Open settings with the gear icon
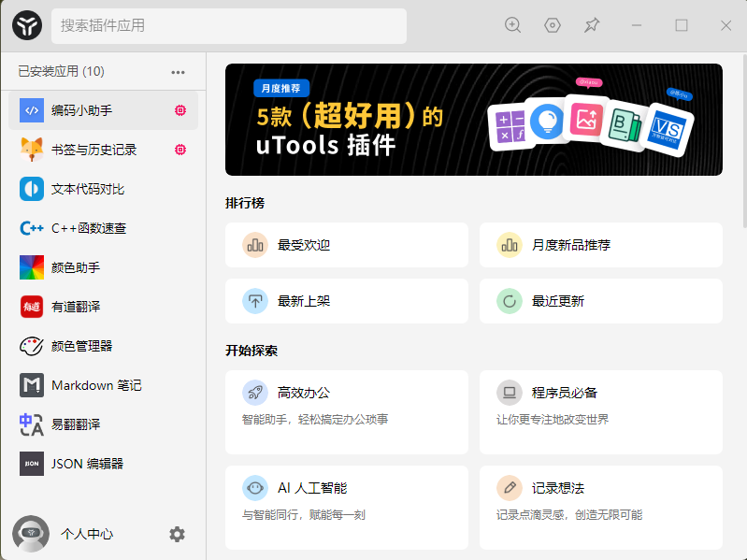This screenshot has width=747, height=560. (x=177, y=534)
